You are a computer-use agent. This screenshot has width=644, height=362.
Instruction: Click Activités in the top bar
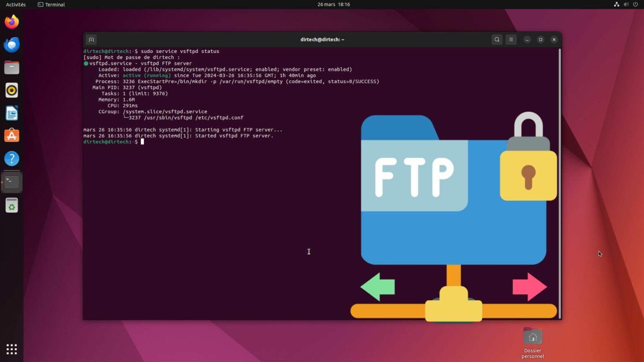click(x=16, y=4)
